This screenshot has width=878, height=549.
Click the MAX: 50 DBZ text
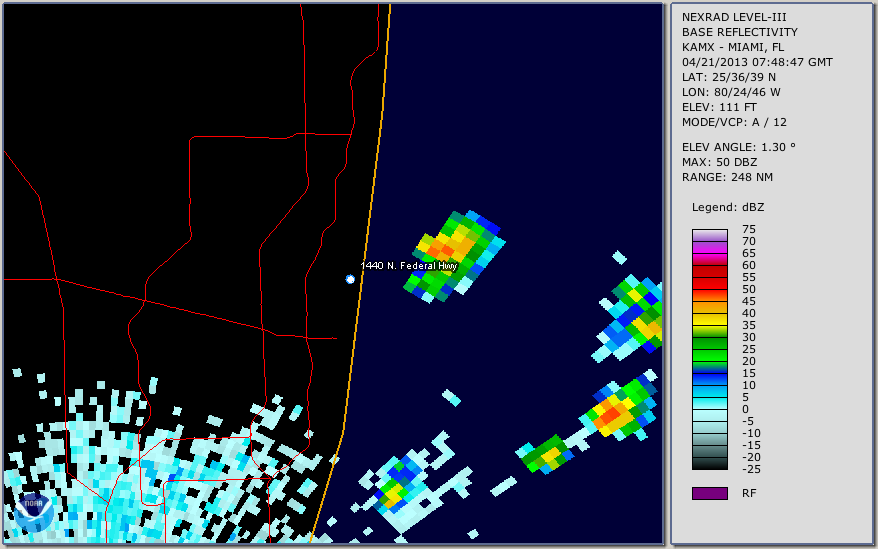tap(720, 162)
